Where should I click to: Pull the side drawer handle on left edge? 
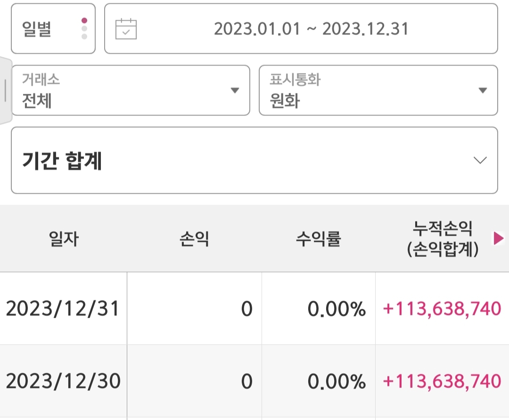(5, 91)
